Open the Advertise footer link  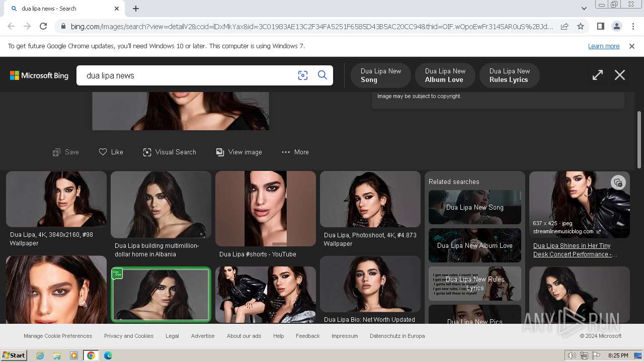203,336
